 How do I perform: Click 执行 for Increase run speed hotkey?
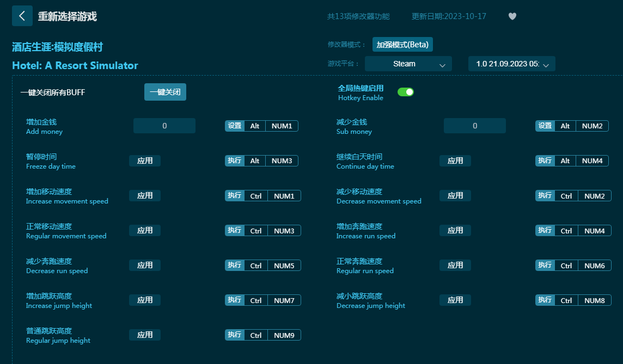coord(545,231)
